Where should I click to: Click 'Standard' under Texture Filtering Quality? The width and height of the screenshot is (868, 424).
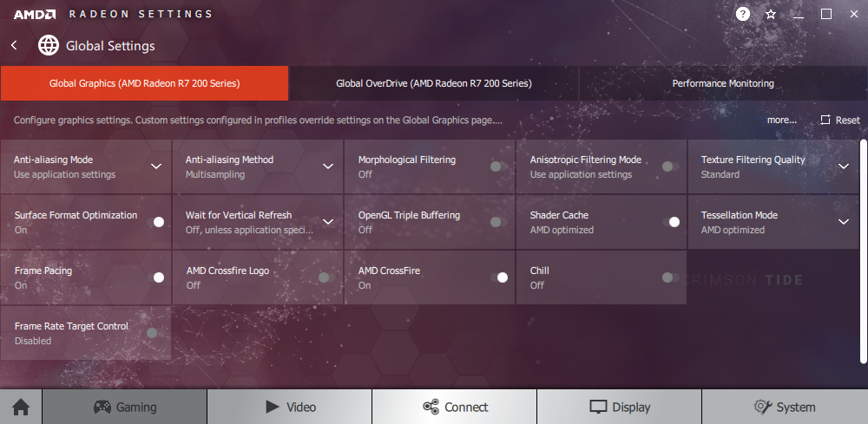(x=720, y=174)
